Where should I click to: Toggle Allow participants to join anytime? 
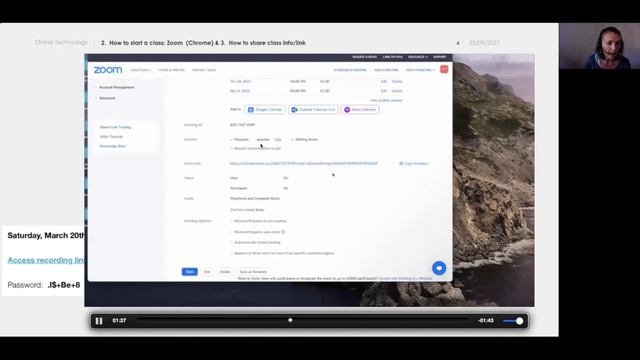tap(231, 221)
